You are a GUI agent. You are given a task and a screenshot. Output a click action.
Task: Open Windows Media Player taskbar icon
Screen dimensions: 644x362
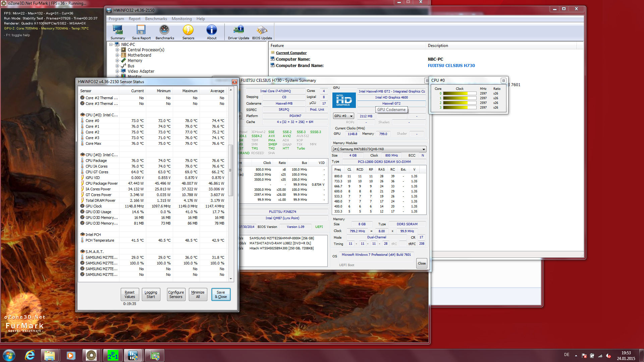click(71, 355)
